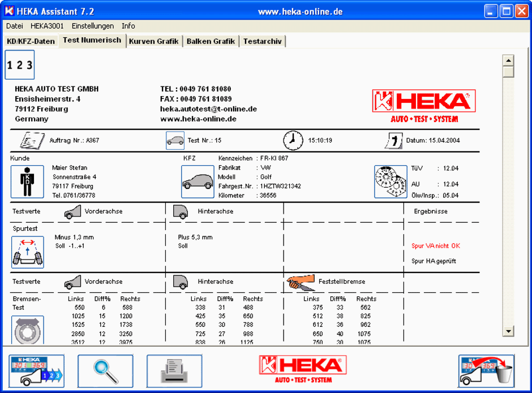This screenshot has height=393, width=532.
Task: Click the vehicle car icon beside Kennzeichen
Action: [x=198, y=182]
